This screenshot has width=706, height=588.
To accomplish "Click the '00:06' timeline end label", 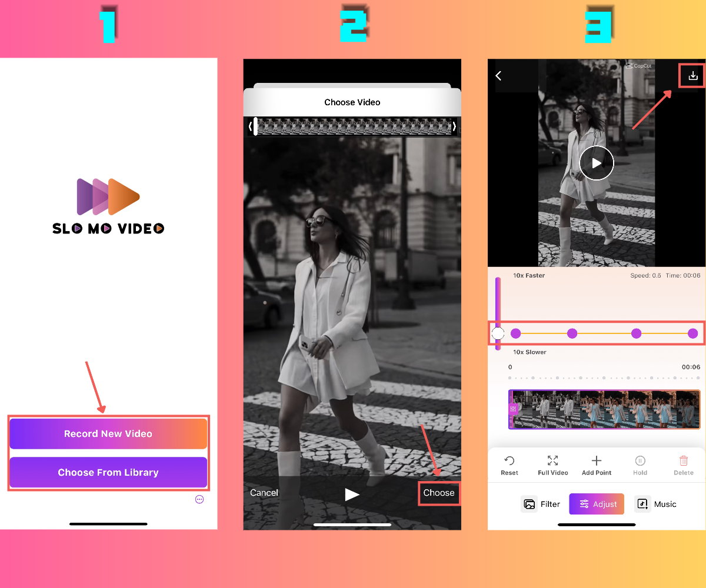I will 691,367.
